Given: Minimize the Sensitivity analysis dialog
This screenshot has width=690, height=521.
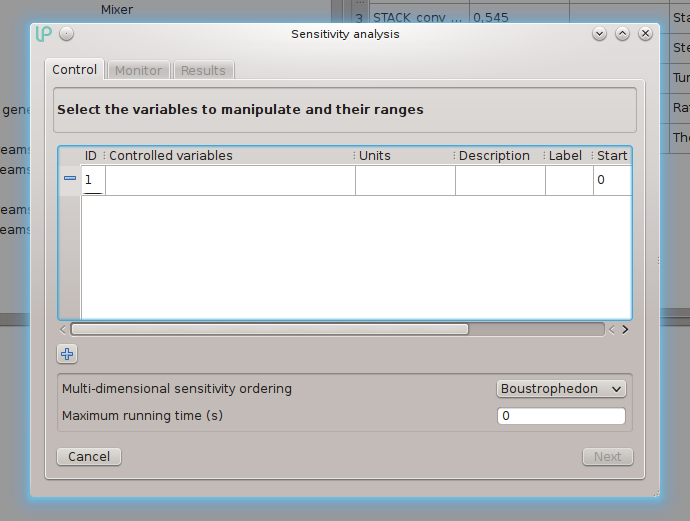Looking at the screenshot, I should point(599,34).
